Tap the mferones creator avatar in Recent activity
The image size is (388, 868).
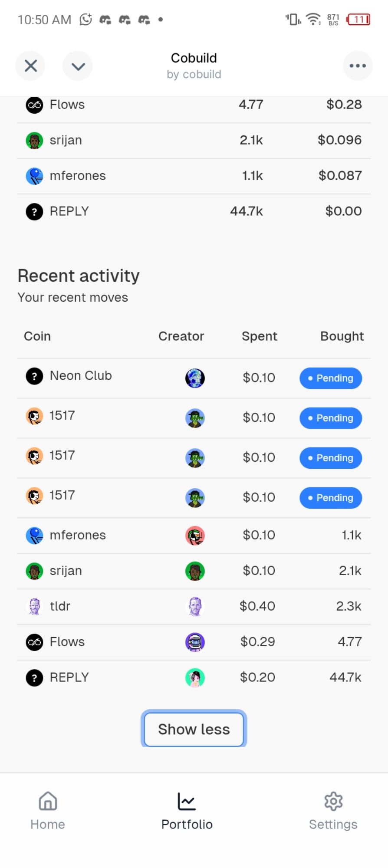click(195, 536)
